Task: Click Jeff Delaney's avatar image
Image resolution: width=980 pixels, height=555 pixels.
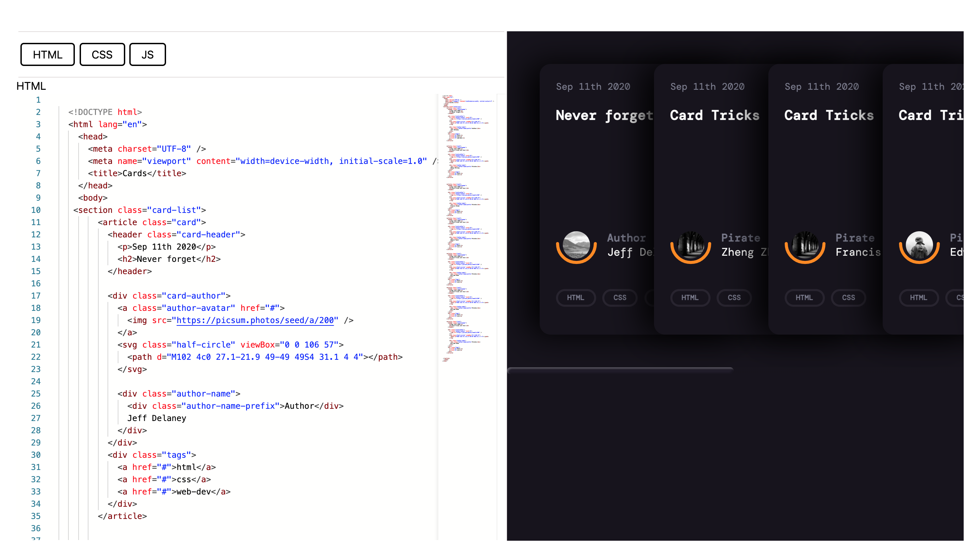Action: [576, 245]
